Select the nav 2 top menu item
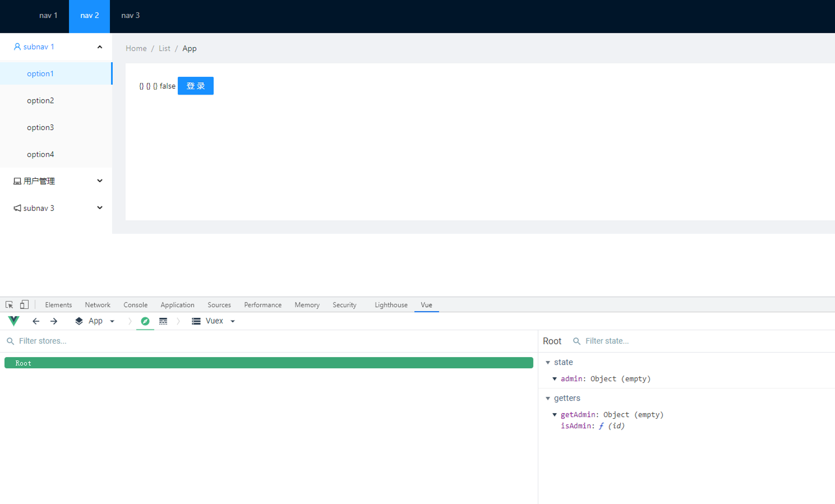 point(89,15)
